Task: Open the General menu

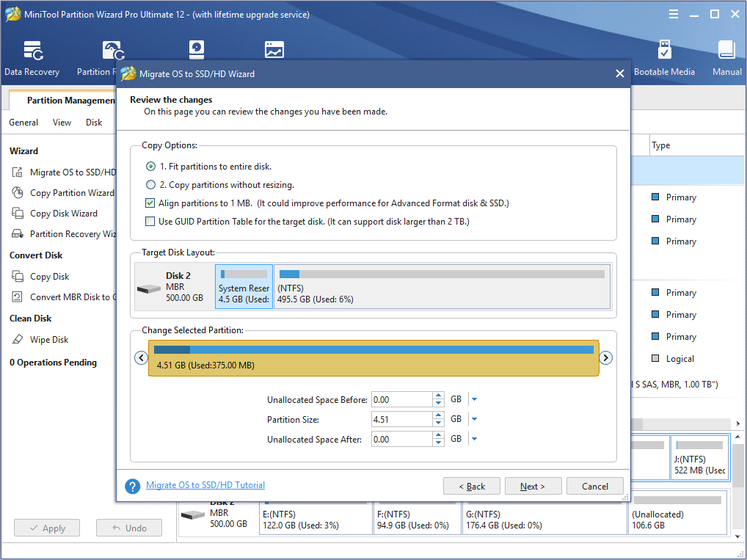Action: tap(23, 123)
